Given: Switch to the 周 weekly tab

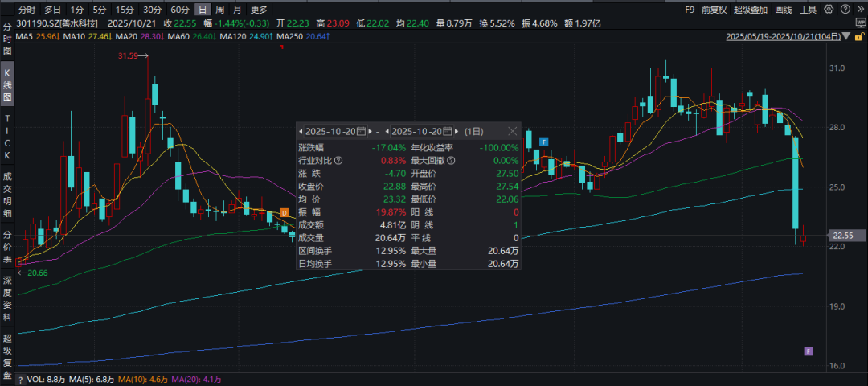Looking at the screenshot, I should pos(219,10).
